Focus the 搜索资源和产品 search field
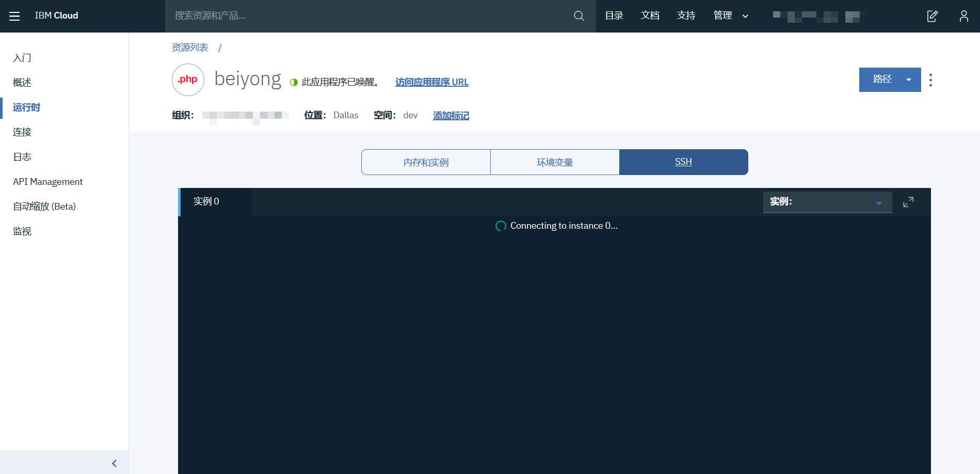The image size is (980, 474). coord(369,16)
